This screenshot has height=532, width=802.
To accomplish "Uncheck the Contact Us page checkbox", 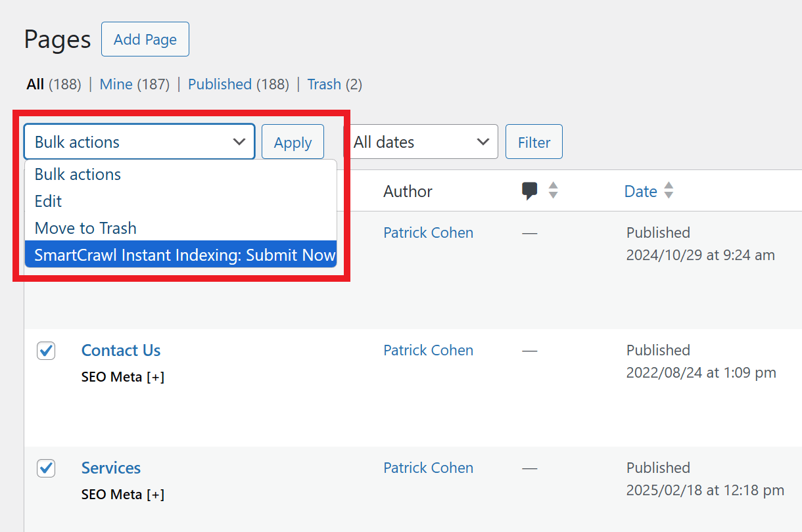I will [x=46, y=351].
